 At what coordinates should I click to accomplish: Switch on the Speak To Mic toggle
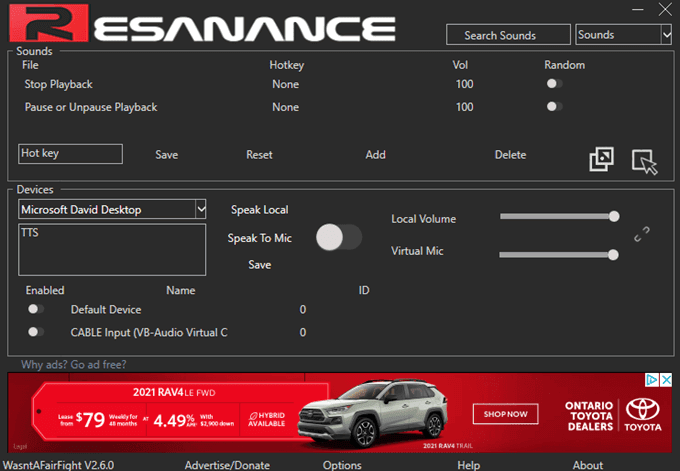(x=338, y=237)
